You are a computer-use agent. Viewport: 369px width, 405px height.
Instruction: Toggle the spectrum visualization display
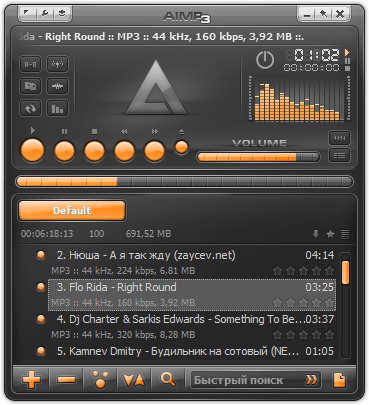pyautogui.click(x=299, y=98)
